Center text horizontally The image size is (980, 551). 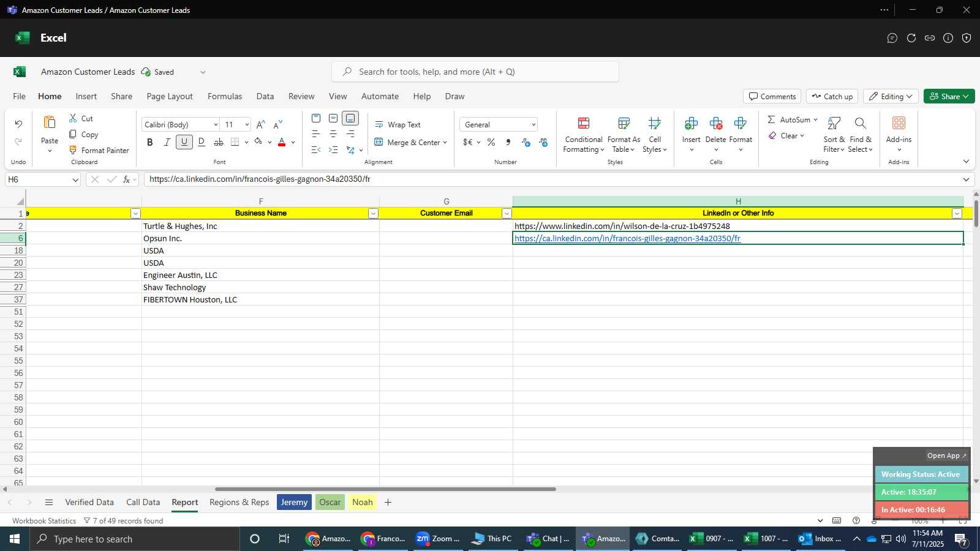pos(333,134)
